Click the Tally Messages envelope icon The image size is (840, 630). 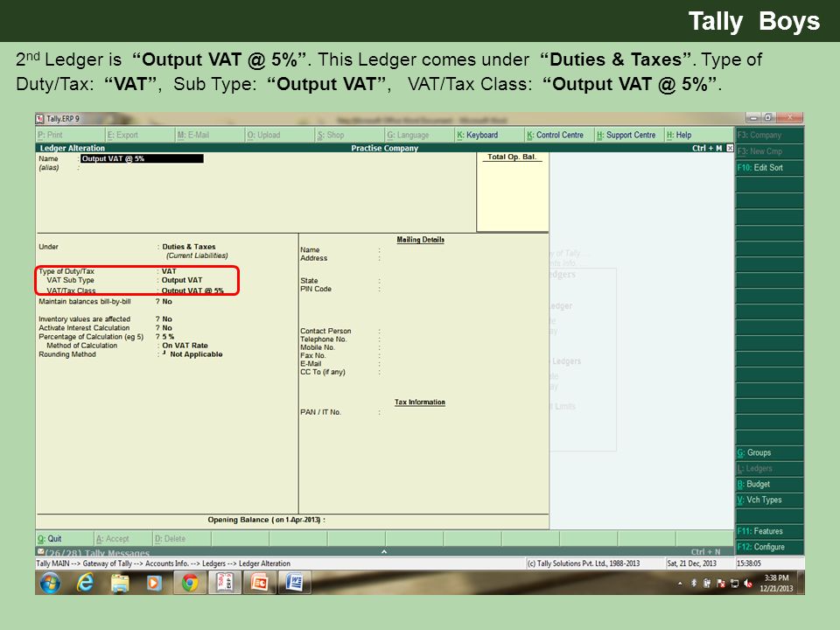coord(40,552)
